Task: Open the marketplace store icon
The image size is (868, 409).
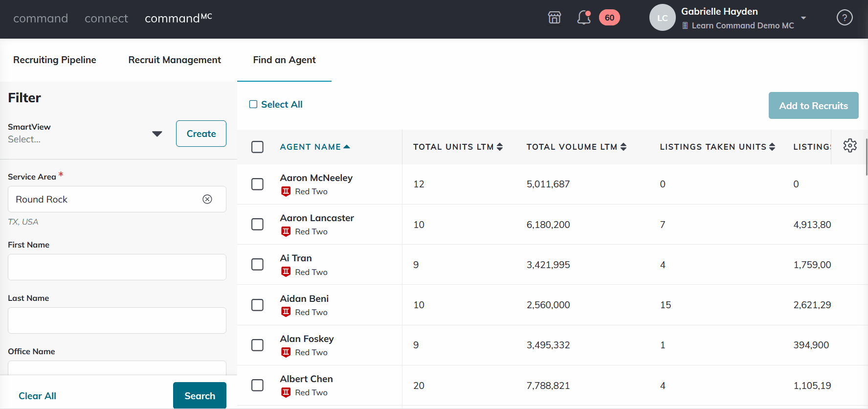Action: click(x=554, y=18)
